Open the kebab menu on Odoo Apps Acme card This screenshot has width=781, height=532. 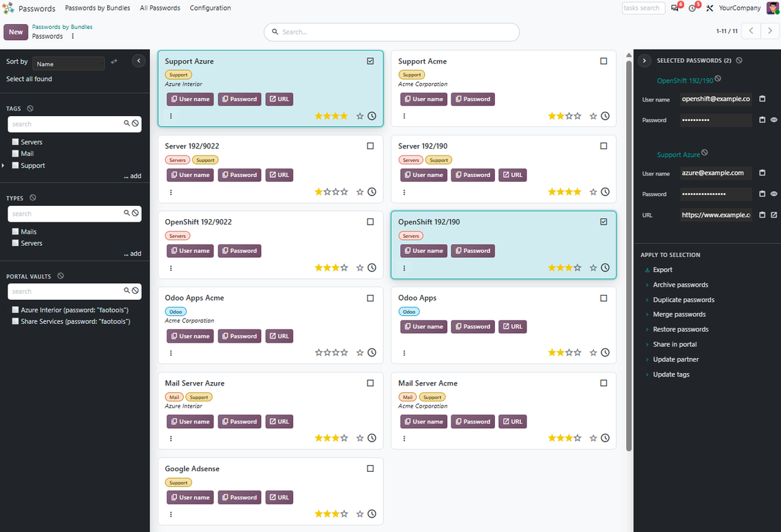[x=171, y=352]
